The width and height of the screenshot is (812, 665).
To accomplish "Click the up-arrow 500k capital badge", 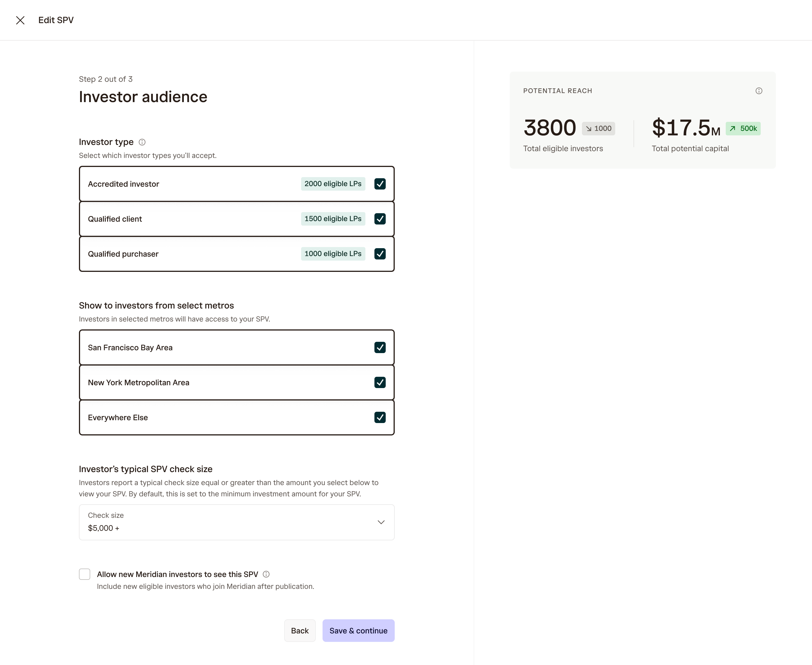I will point(743,129).
